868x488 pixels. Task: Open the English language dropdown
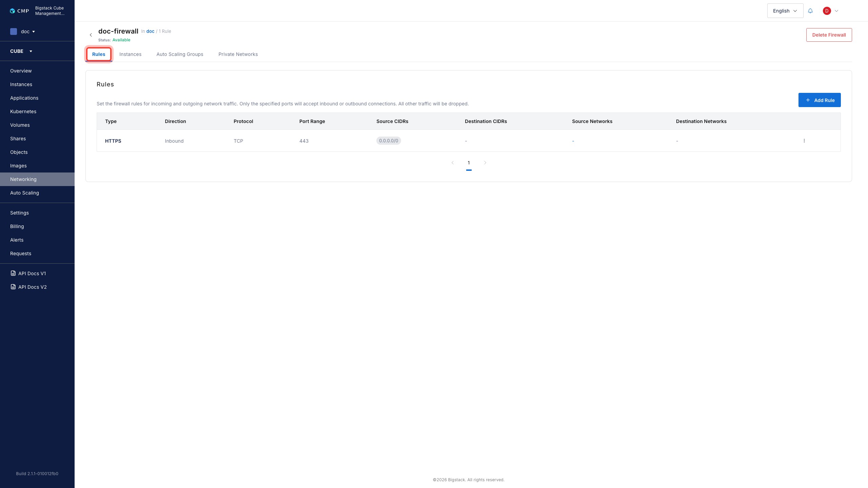785,11
